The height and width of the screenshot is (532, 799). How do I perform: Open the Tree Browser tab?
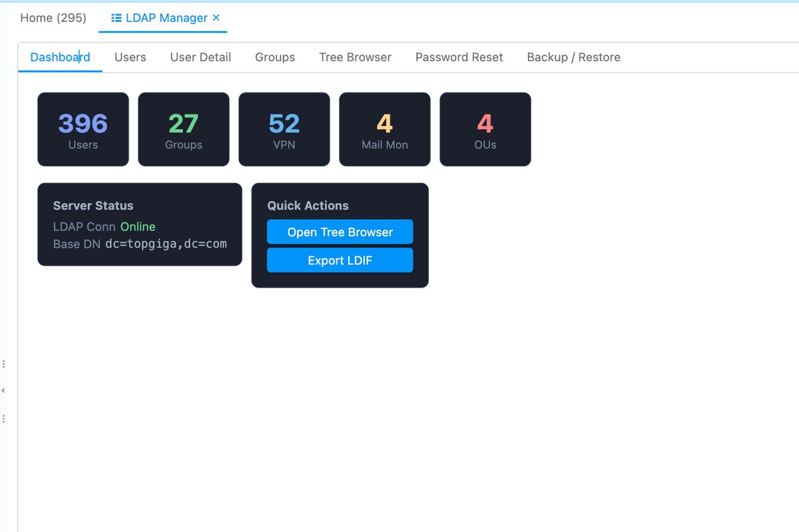pos(355,57)
